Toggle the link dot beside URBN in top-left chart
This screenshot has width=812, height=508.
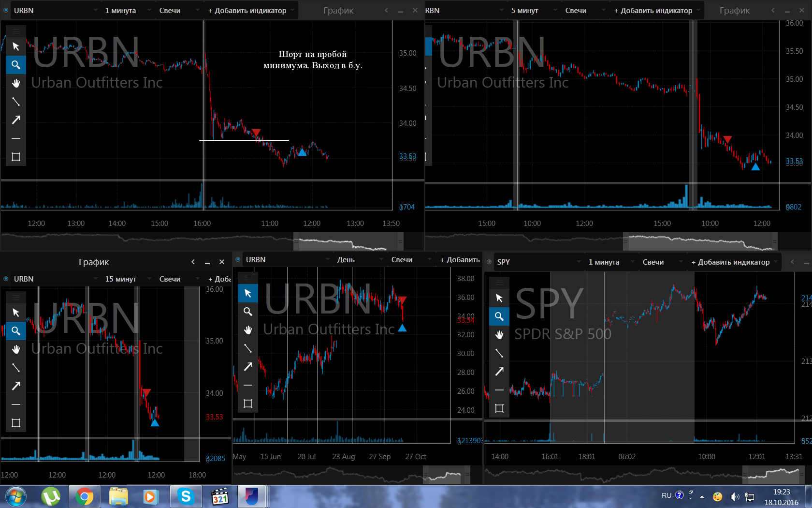[x=6, y=10]
